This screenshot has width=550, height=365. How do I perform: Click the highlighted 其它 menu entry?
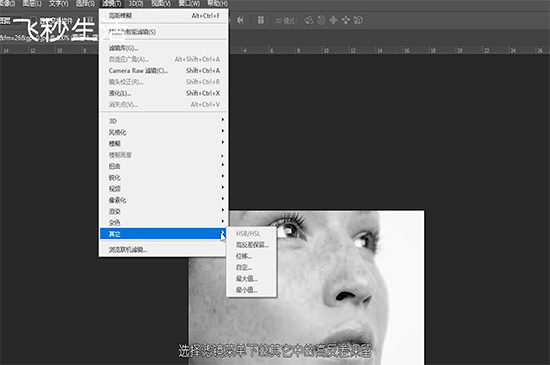tap(163, 234)
